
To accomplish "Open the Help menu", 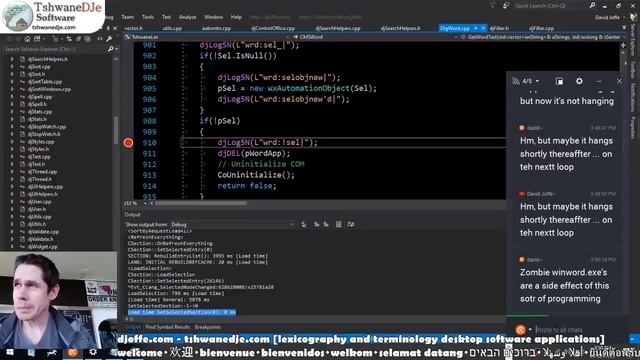I will click(x=236, y=17).
